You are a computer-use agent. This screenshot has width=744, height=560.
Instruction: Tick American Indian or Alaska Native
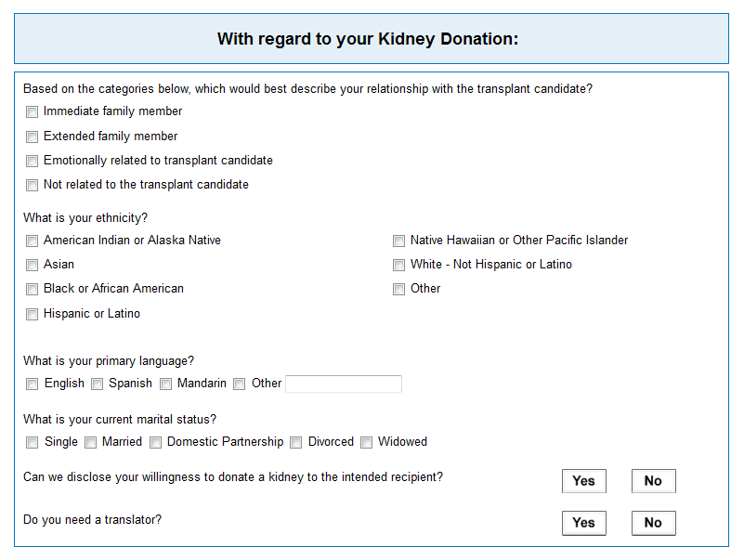[32, 241]
